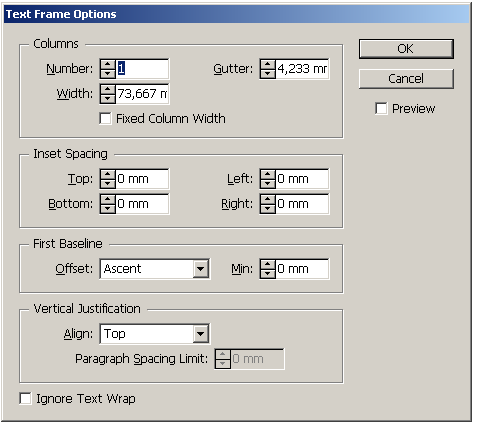Increase the Number of columns with up arrow
The image size is (477, 423).
coord(108,64)
